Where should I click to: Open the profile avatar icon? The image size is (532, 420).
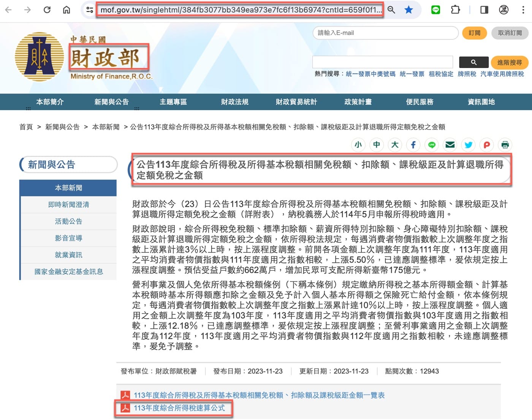(504, 10)
